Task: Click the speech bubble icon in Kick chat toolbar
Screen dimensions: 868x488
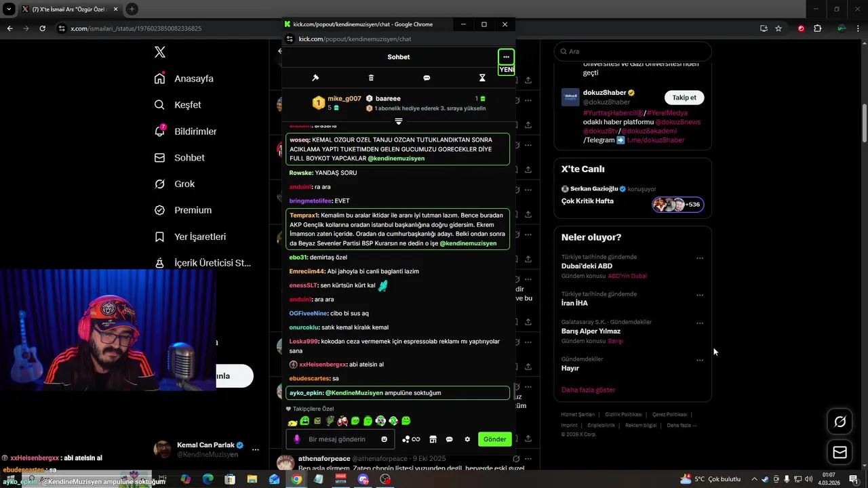Action: click(427, 78)
